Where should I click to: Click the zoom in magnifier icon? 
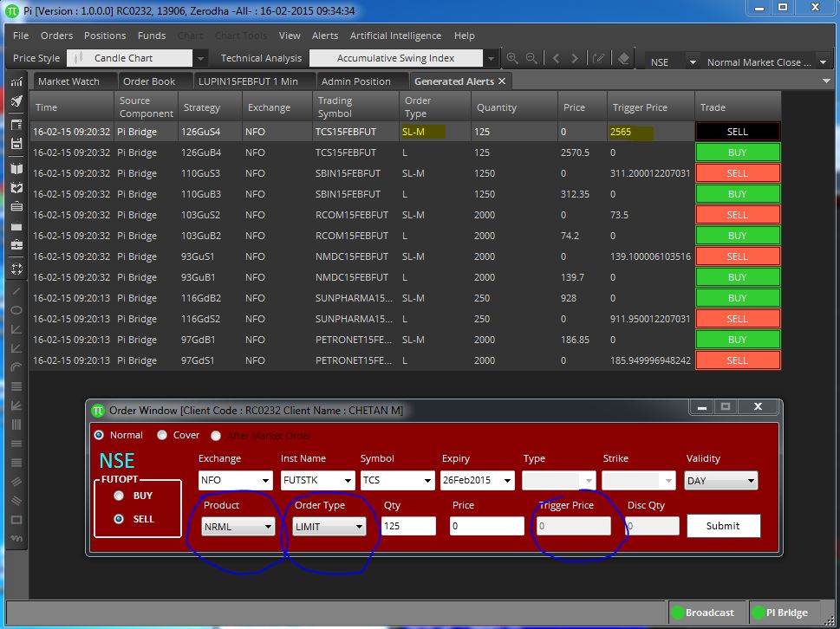pos(512,58)
